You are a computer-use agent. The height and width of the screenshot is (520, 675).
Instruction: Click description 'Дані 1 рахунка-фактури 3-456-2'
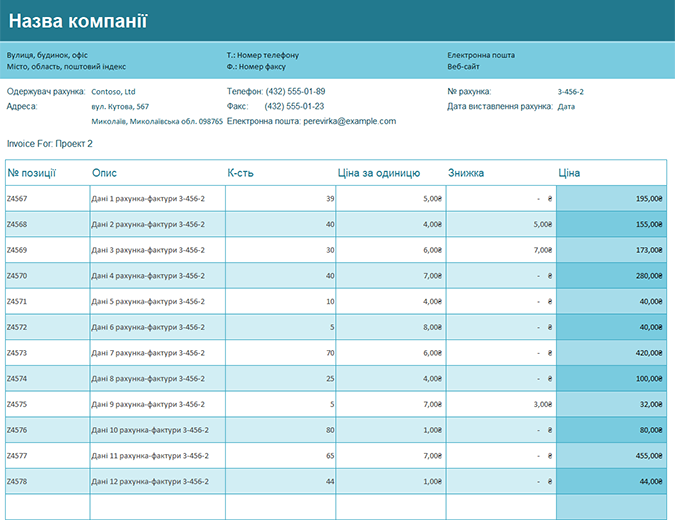(x=148, y=198)
